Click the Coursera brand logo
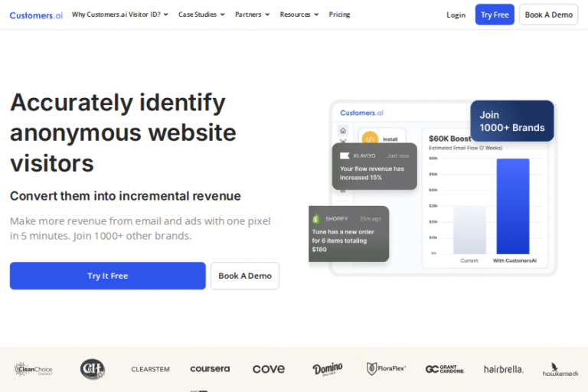Viewport: 588px width, 392px height. click(x=210, y=369)
